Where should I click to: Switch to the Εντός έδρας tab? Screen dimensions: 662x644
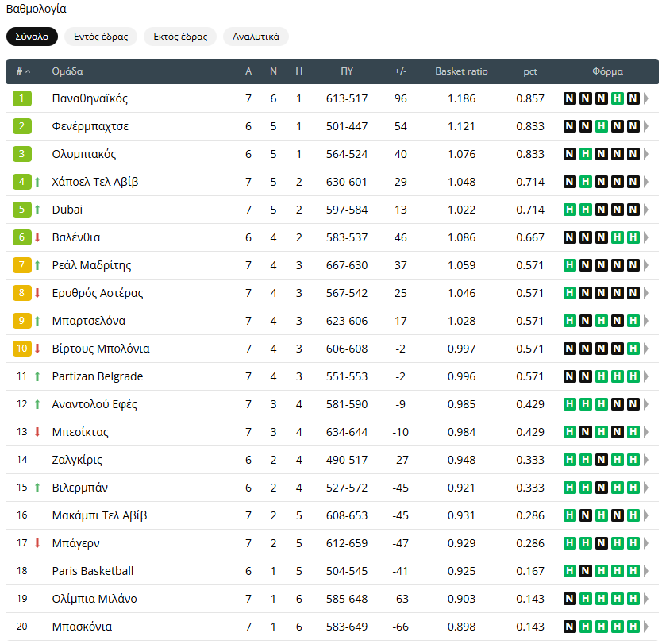click(x=101, y=37)
